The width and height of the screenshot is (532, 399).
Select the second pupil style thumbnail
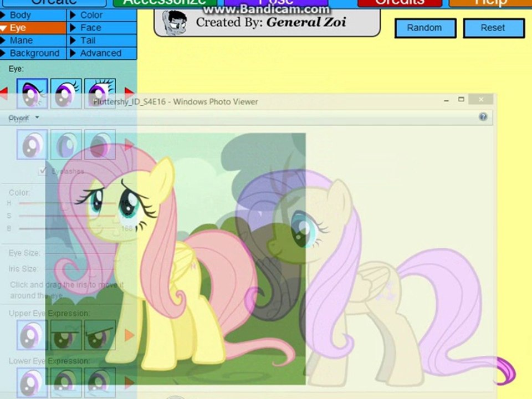point(66,145)
